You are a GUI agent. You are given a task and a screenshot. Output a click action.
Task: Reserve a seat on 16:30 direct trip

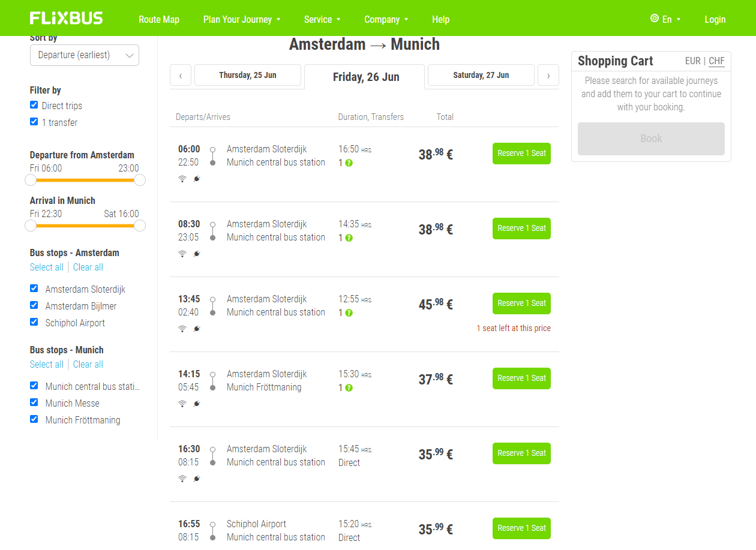[521, 453]
